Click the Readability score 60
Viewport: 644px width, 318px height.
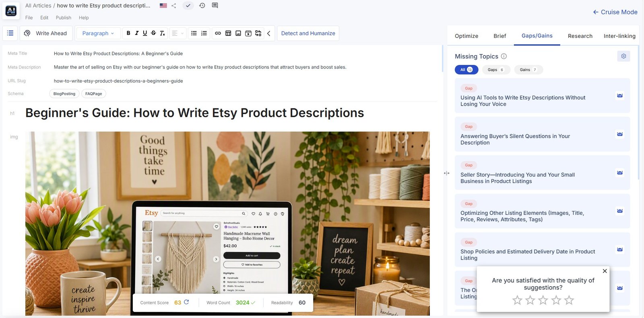click(x=302, y=302)
